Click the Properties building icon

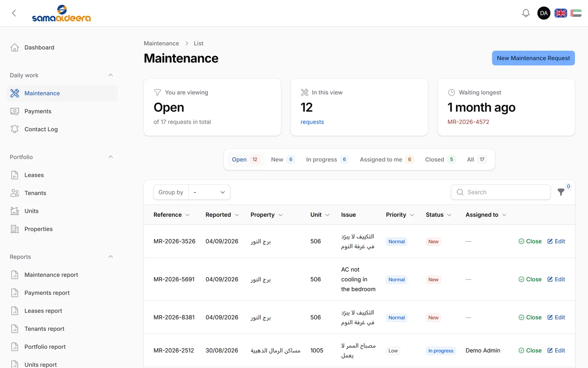pyautogui.click(x=15, y=229)
